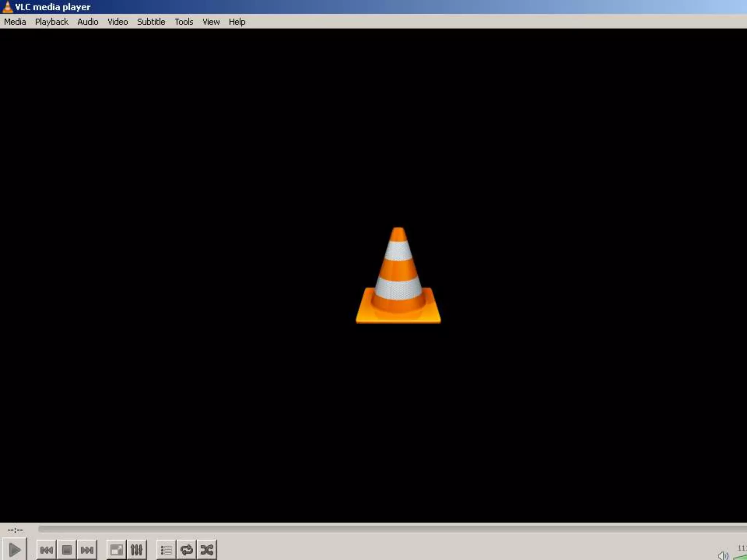Image resolution: width=747 pixels, height=560 pixels.
Task: Click the Previous media button
Action: point(46,549)
